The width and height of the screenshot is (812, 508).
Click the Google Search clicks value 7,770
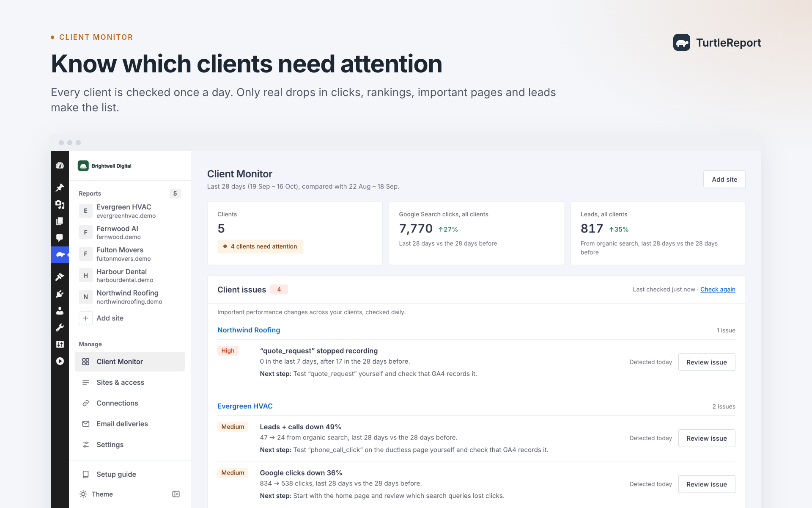click(x=416, y=229)
